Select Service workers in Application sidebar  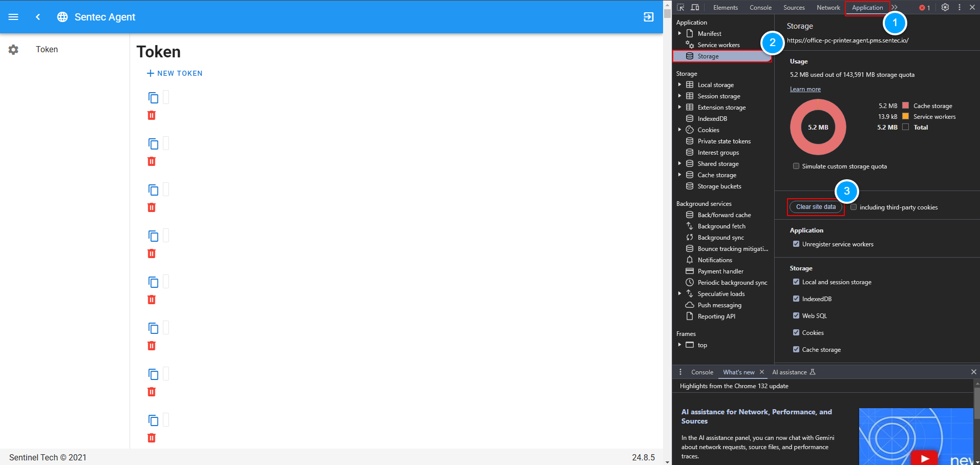718,45
